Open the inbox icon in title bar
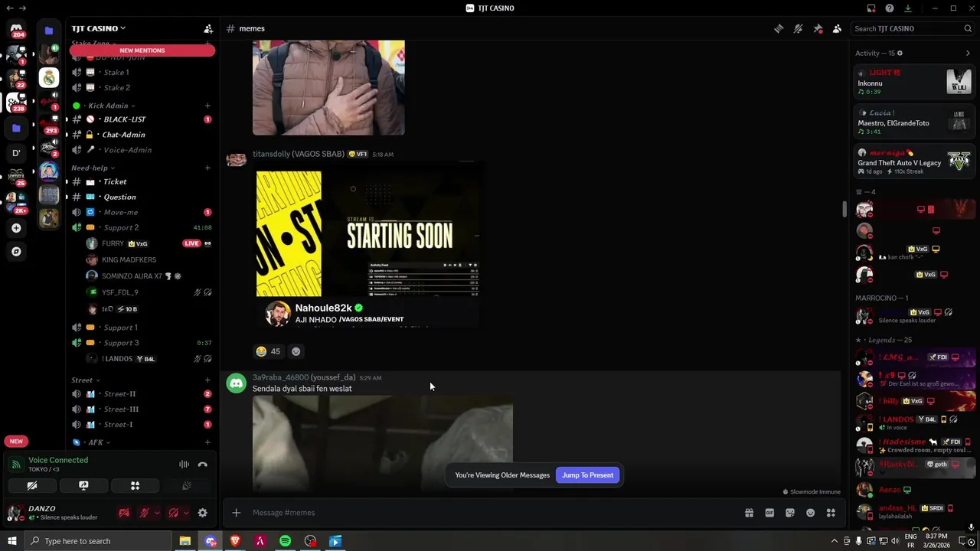Screen dimensions: 980x551 pos(871,8)
